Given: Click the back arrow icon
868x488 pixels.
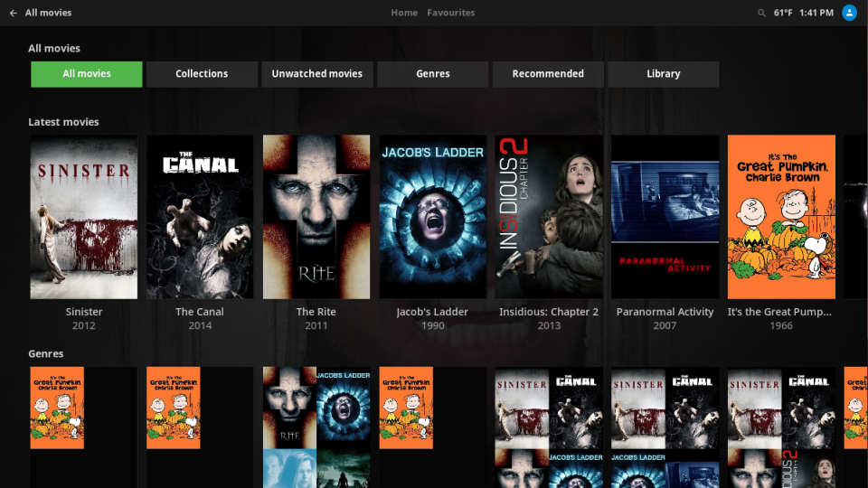Looking at the screenshot, I should 13,13.
